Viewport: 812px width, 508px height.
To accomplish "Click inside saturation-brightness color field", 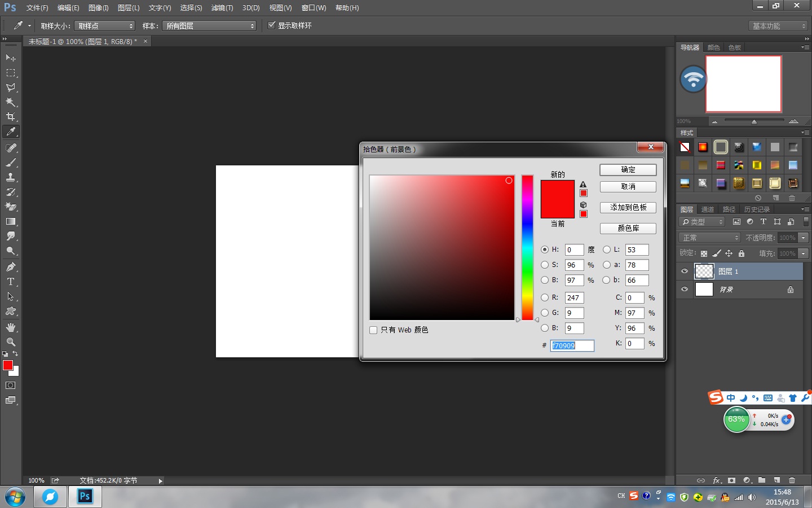I will click(442, 248).
